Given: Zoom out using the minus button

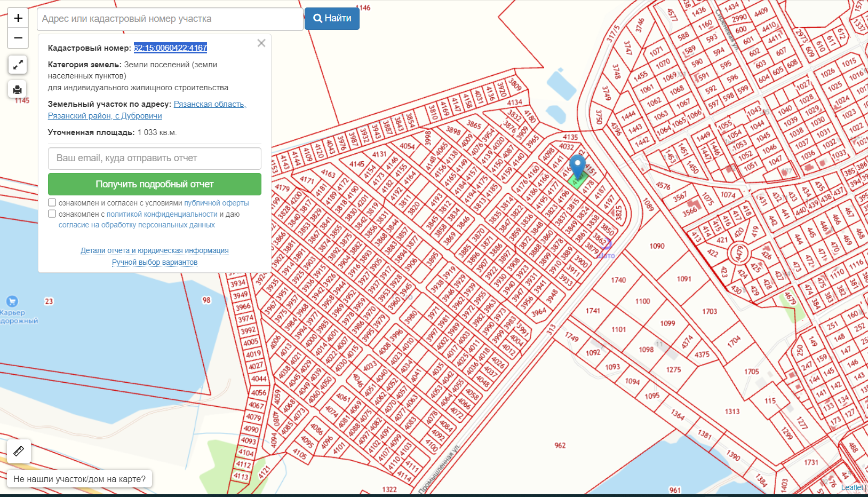Looking at the screenshot, I should pyautogui.click(x=18, y=38).
